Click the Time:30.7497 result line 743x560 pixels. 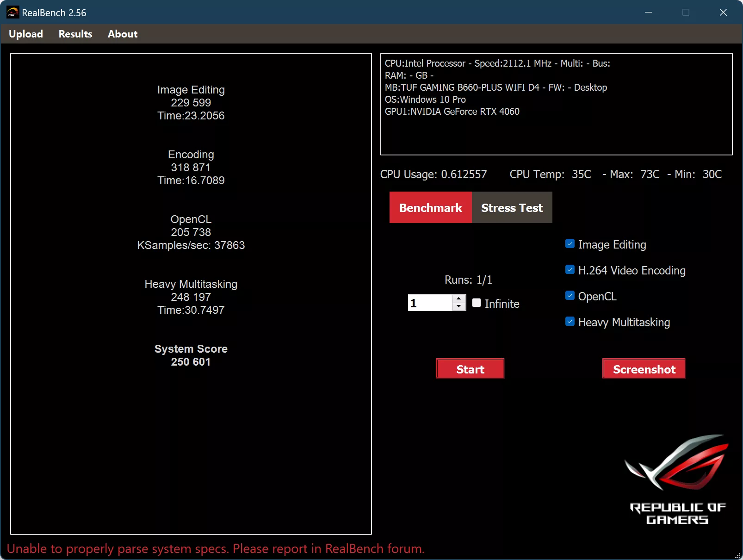click(191, 310)
